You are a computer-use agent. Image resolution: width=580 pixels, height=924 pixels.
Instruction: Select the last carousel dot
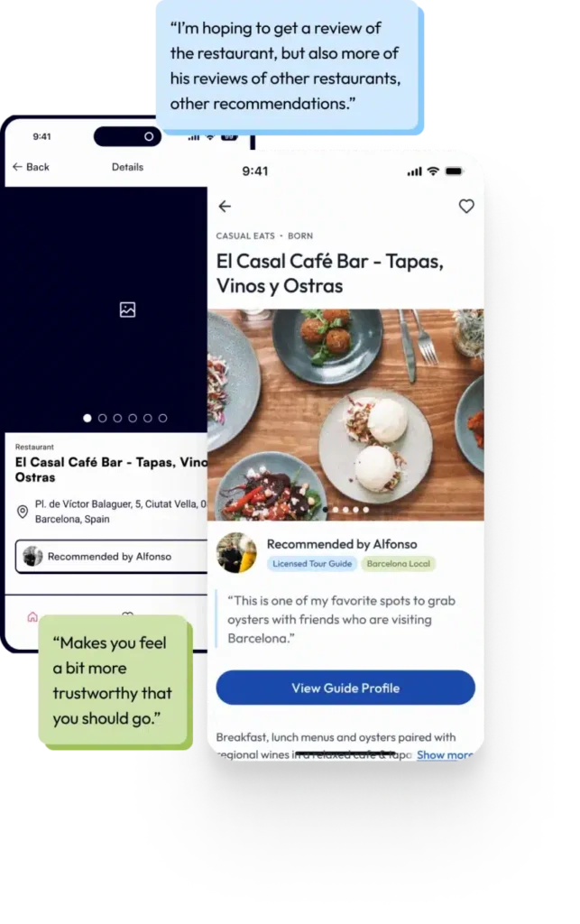point(163,419)
